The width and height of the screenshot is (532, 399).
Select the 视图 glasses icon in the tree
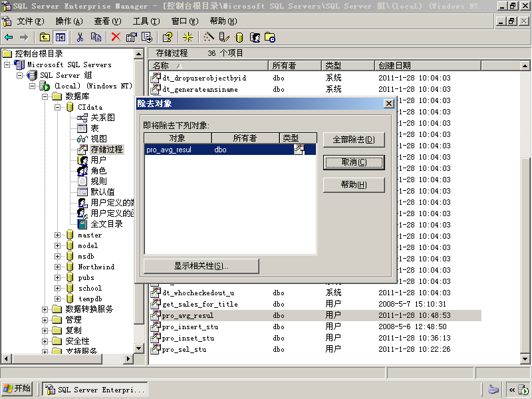point(82,139)
